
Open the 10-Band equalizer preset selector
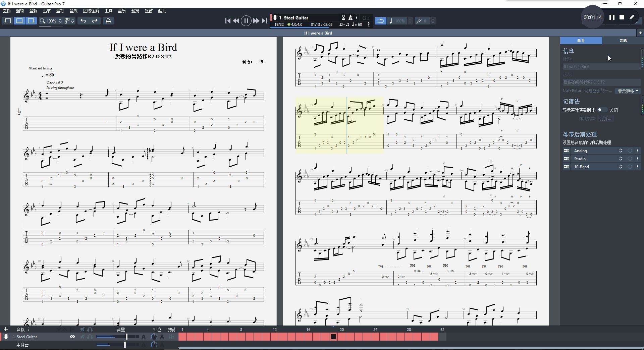[x=597, y=167]
